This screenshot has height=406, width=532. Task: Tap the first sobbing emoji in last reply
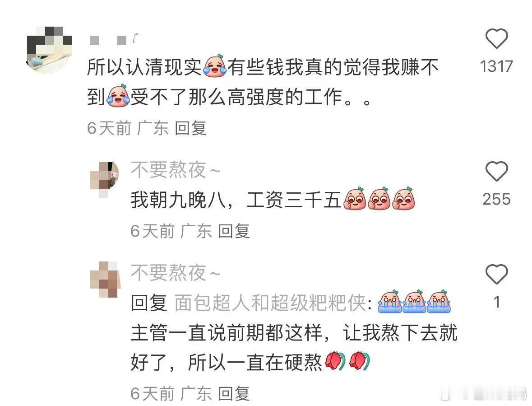click(x=390, y=301)
